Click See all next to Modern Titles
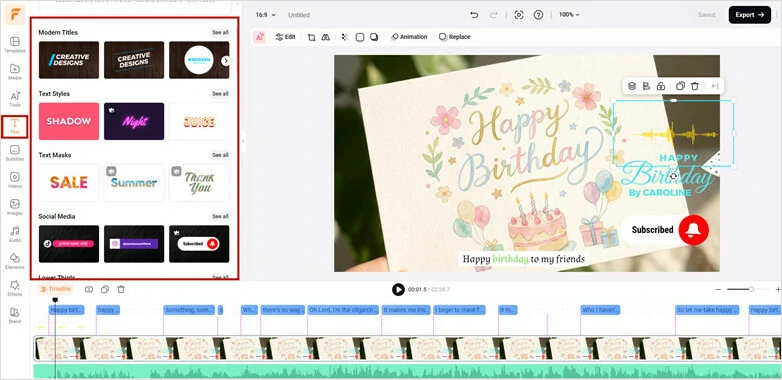782x380 pixels. click(x=220, y=32)
